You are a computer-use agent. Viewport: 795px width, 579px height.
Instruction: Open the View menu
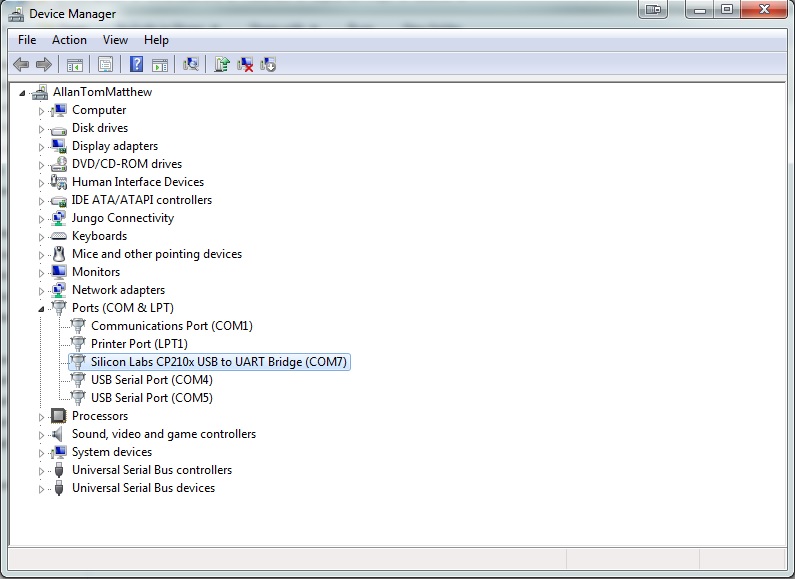(x=115, y=40)
